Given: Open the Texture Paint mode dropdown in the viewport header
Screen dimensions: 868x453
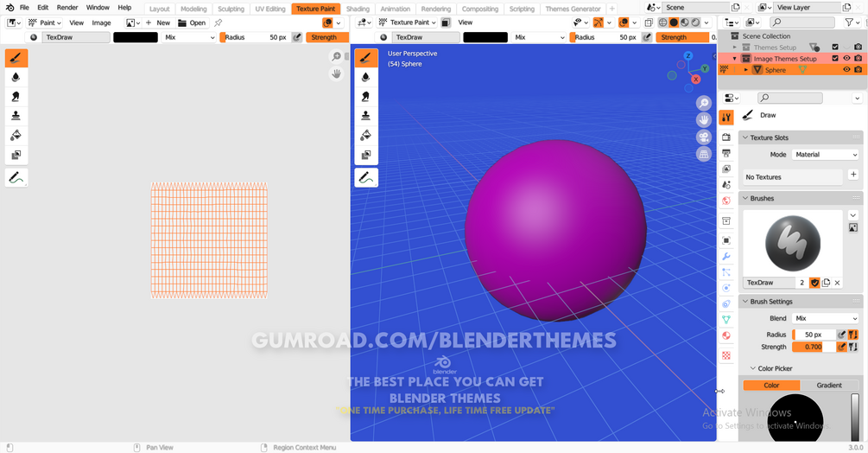Looking at the screenshot, I should (x=407, y=22).
